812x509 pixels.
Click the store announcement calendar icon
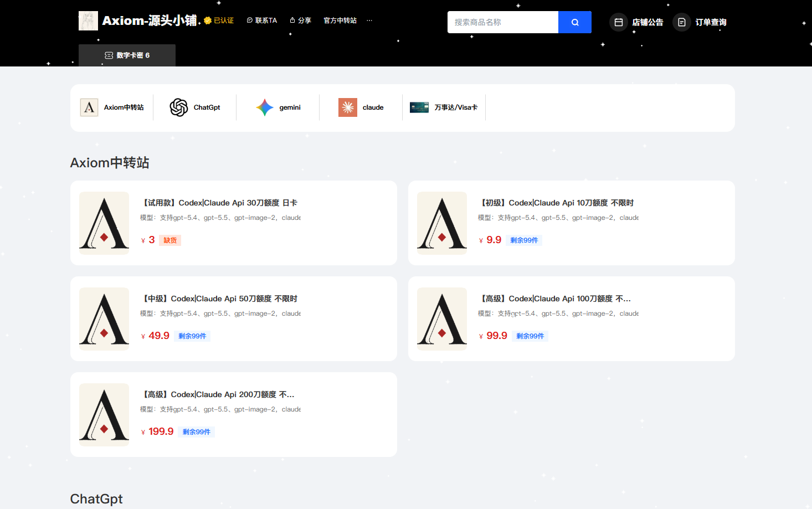point(619,22)
